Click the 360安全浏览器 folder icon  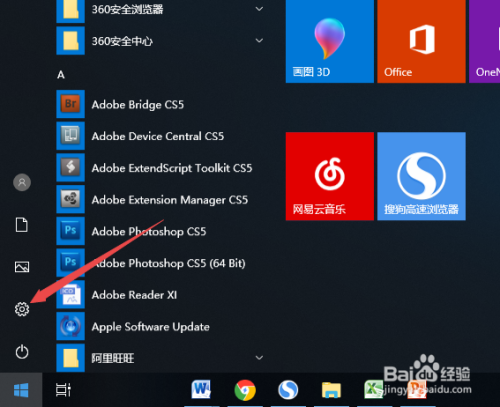(x=71, y=10)
